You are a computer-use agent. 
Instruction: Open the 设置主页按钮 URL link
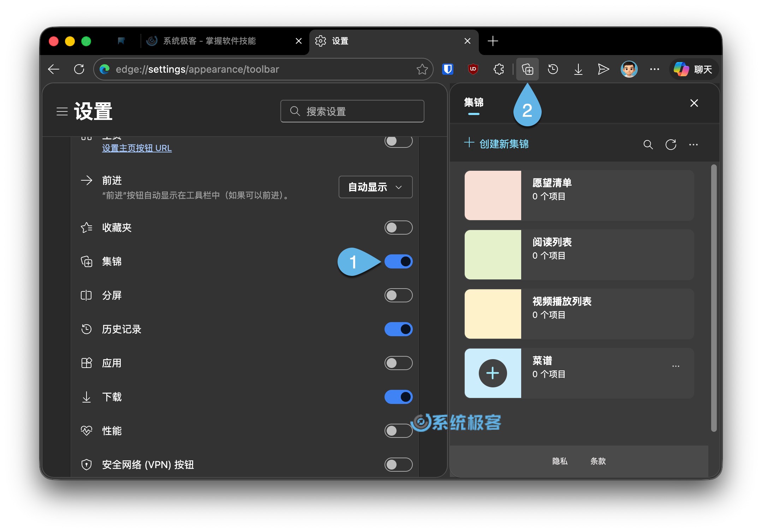tap(136, 148)
